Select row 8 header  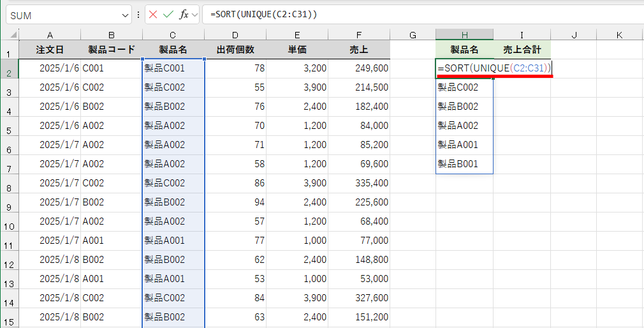coord(9,183)
